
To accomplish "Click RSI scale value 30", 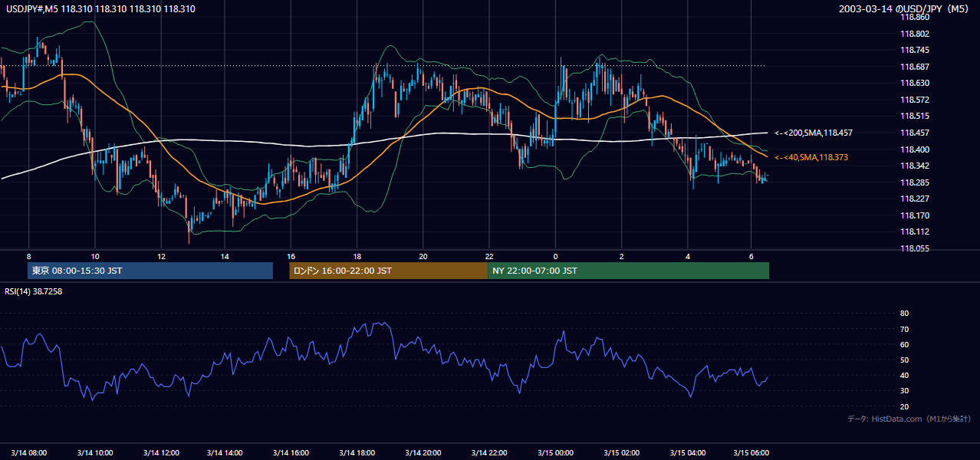I will [904, 390].
